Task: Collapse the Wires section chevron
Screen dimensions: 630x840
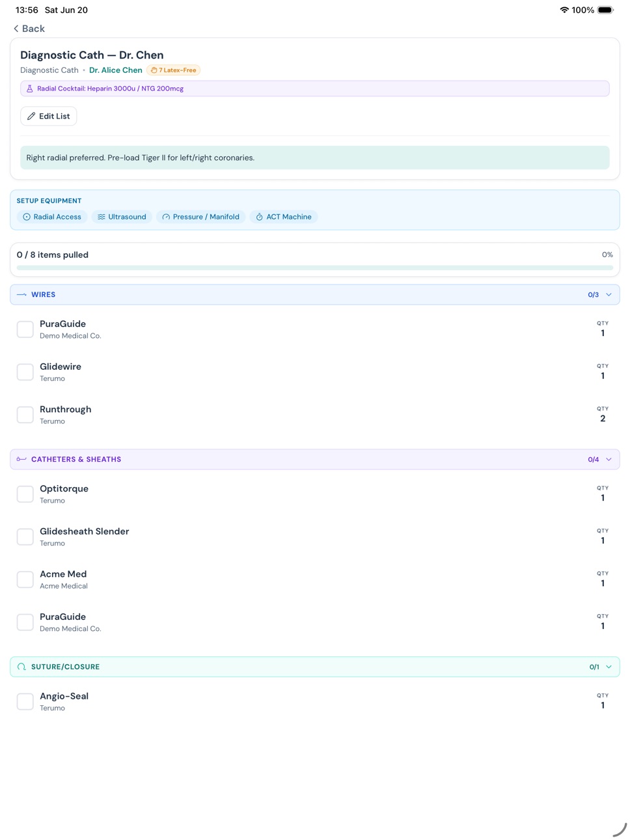Action: pyautogui.click(x=609, y=295)
